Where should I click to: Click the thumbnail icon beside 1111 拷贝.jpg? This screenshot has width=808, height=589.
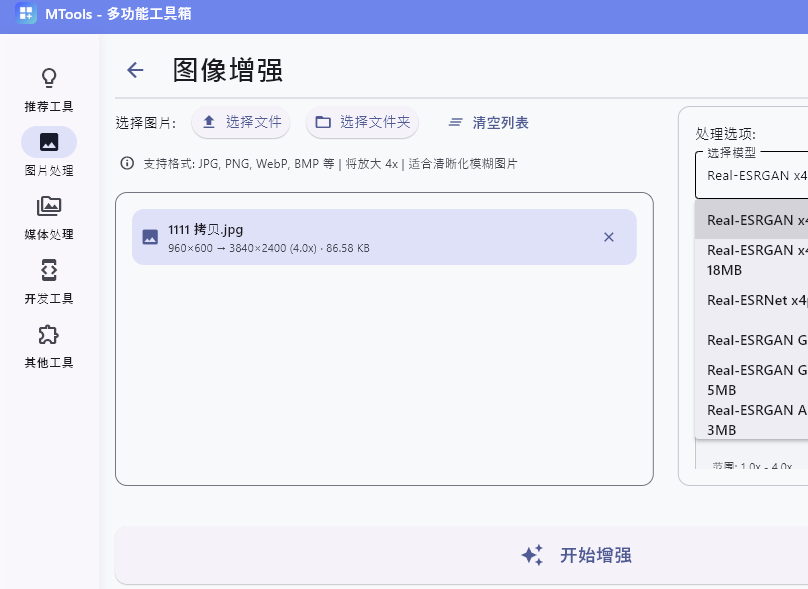151,237
